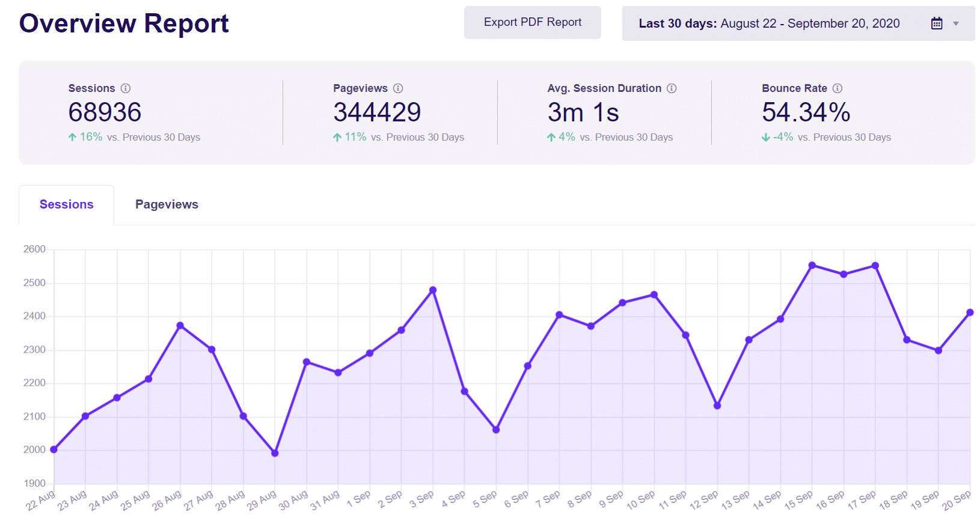Click the 1 Sep x-axis label
The height and width of the screenshot is (521, 980).
coord(359,499)
